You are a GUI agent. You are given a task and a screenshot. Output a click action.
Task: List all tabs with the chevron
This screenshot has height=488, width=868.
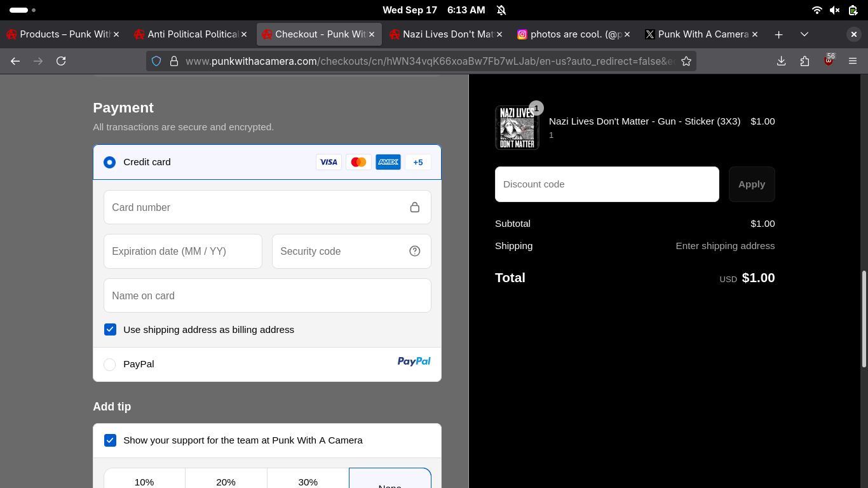[804, 34]
